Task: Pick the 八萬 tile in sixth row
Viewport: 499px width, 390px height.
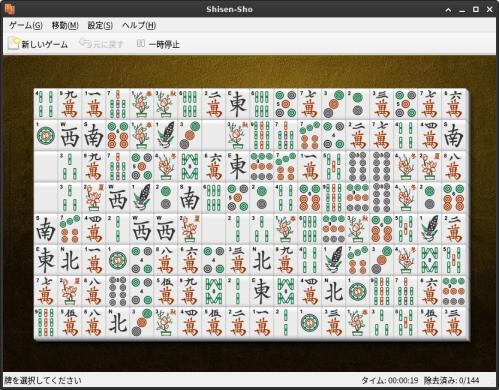Action: [x=166, y=260]
